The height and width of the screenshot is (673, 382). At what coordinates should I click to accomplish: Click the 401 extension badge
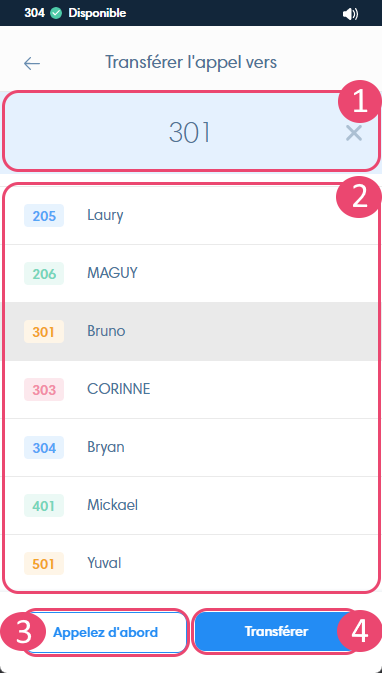(x=44, y=506)
